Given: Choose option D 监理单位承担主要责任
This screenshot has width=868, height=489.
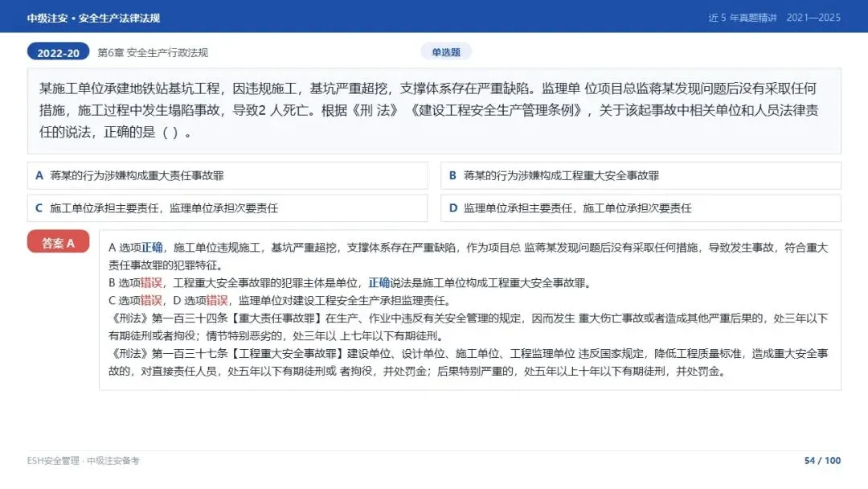Looking at the screenshot, I should point(641,208).
